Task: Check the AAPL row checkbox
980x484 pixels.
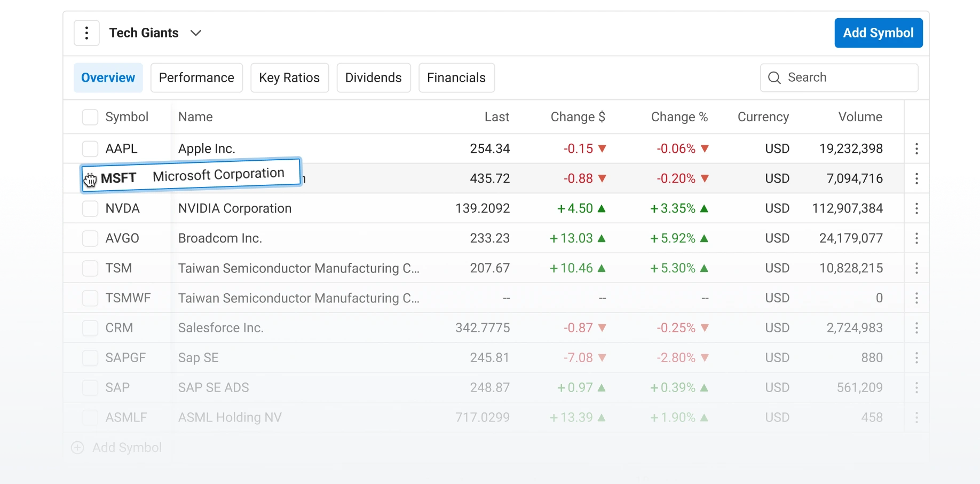Action: click(90, 149)
